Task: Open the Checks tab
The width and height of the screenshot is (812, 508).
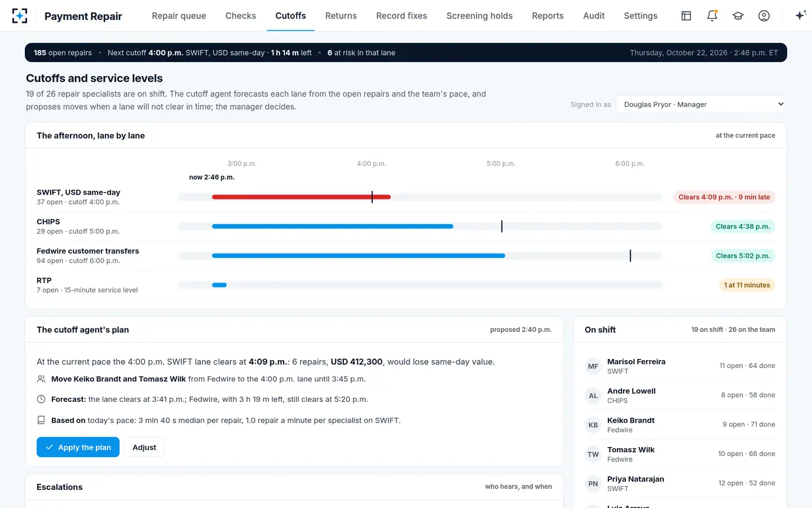Action: pos(241,16)
